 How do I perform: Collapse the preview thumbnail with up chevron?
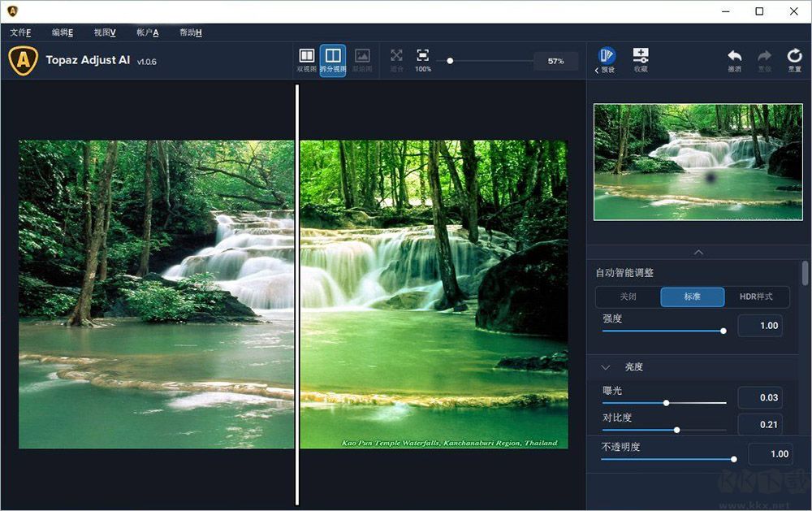tap(698, 253)
